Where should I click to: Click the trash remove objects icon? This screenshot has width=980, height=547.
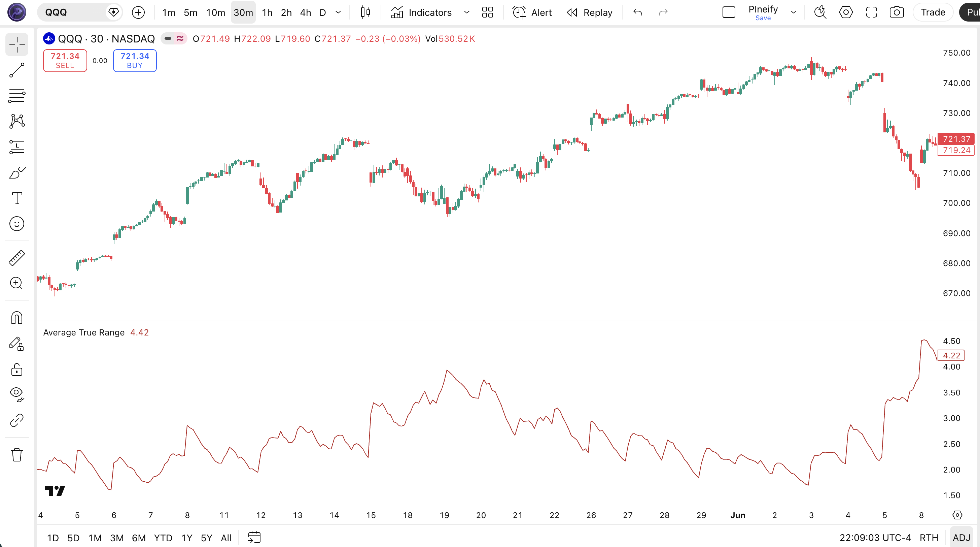[x=17, y=454]
